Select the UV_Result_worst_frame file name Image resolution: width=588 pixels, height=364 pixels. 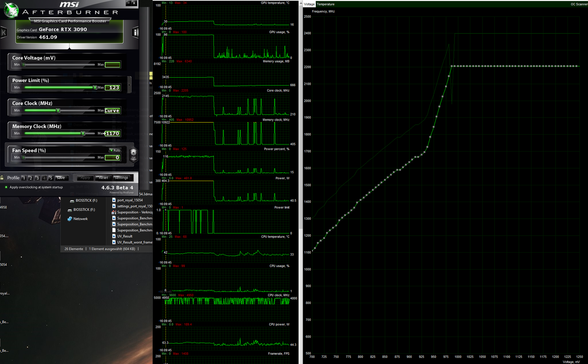pos(135,242)
